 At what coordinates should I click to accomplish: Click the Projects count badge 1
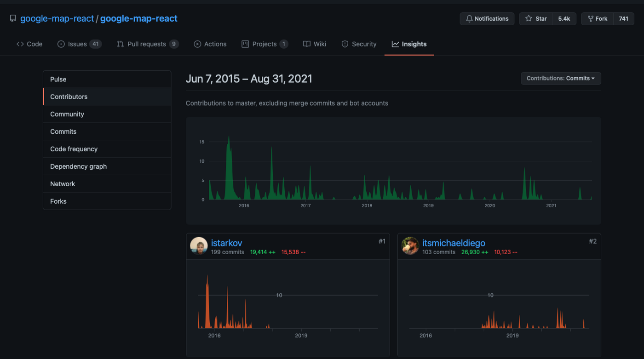tap(284, 44)
